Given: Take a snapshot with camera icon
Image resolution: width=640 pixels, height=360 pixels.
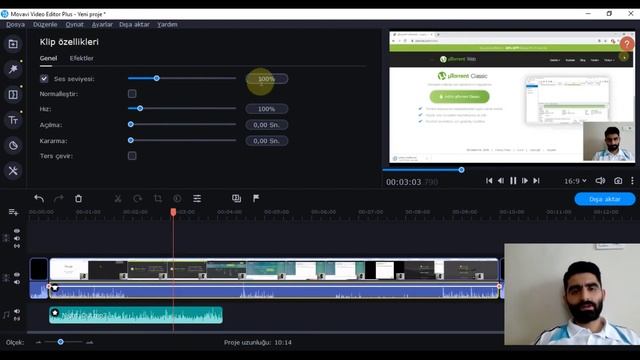Looking at the screenshot, I should click(x=618, y=180).
